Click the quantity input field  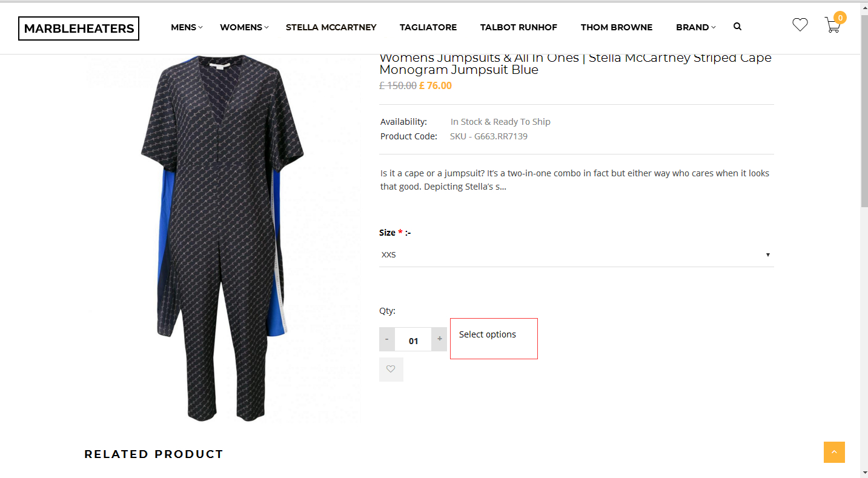(413, 340)
